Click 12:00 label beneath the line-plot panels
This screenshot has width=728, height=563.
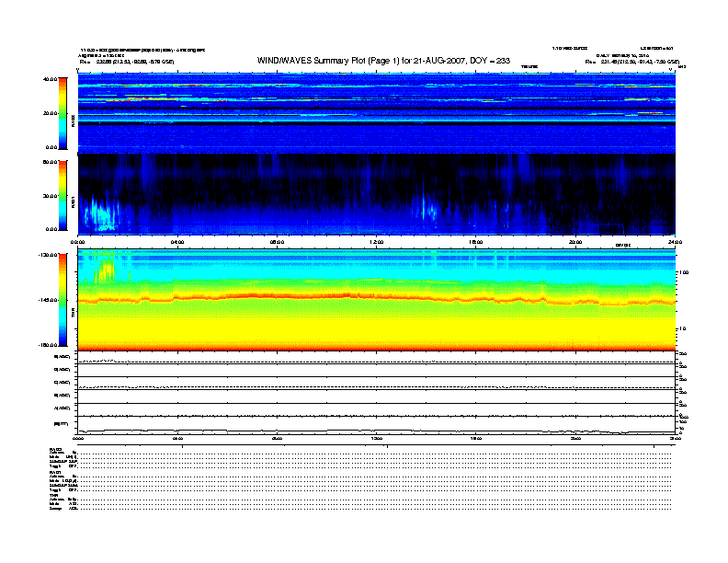click(x=377, y=439)
